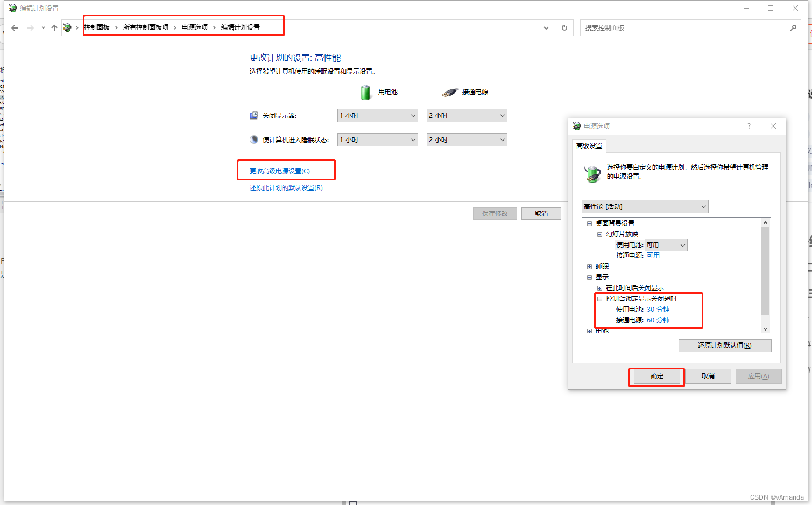812x505 pixels.
Task: Open 关闭显示器 battery time dropdown
Action: (x=378, y=116)
